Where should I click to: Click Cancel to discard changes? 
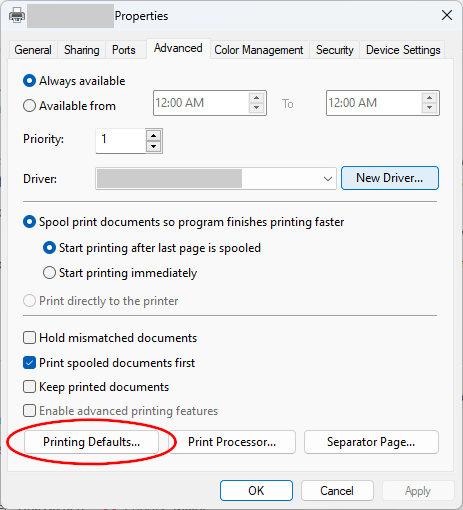click(337, 491)
